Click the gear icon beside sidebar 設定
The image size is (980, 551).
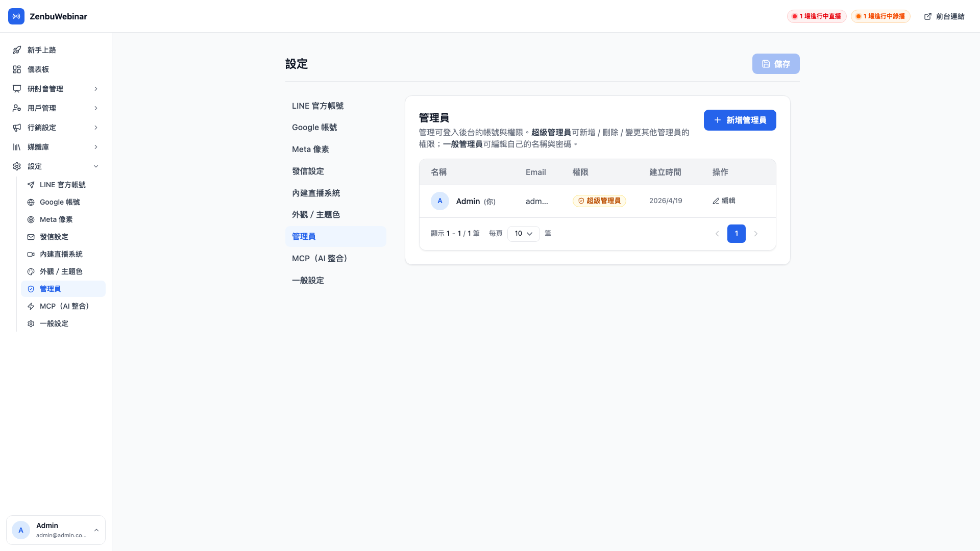click(17, 166)
